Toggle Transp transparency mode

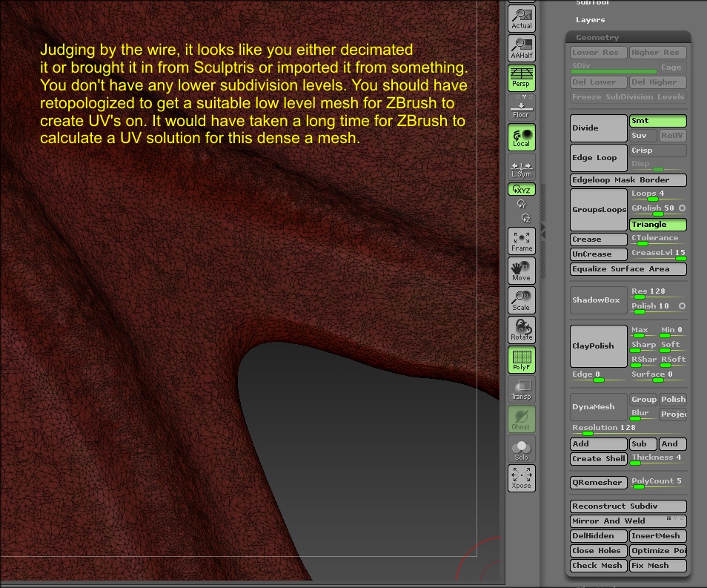coord(522,389)
